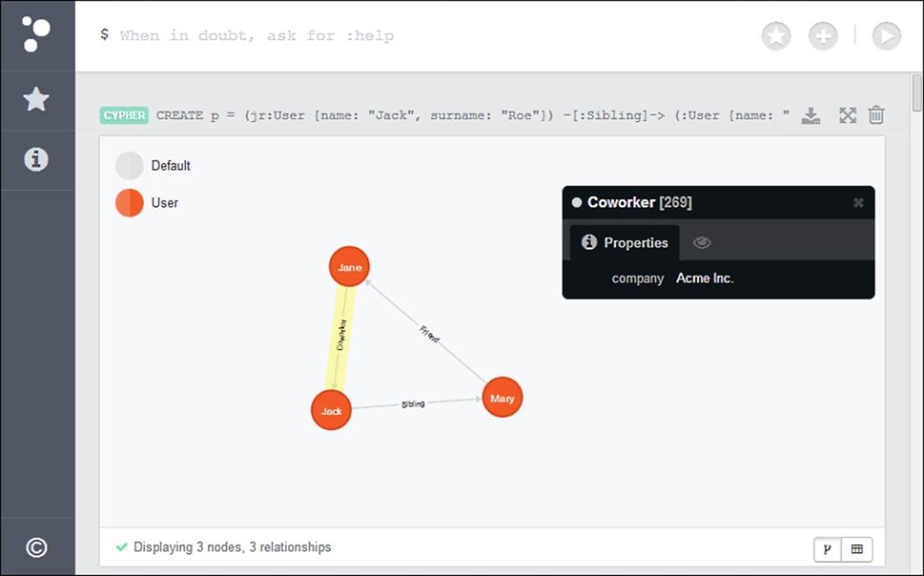Click the Neo4j logo in the sidebar
The width and height of the screenshot is (924, 576).
(36, 35)
